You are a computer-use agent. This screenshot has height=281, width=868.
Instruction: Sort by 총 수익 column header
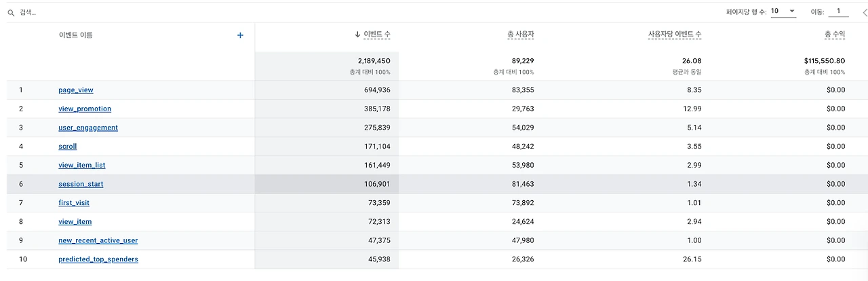(x=835, y=35)
